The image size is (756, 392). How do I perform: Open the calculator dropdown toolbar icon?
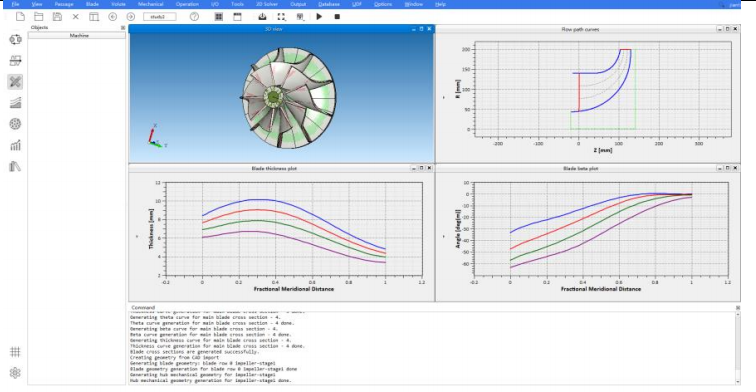tap(300, 16)
